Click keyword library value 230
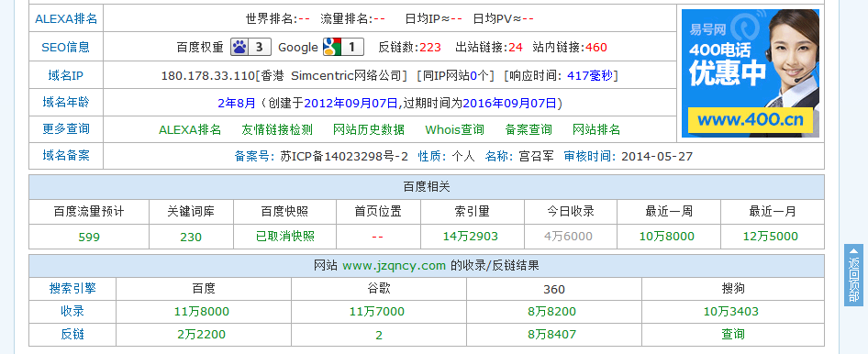The height and width of the screenshot is (354, 868). coord(191,238)
